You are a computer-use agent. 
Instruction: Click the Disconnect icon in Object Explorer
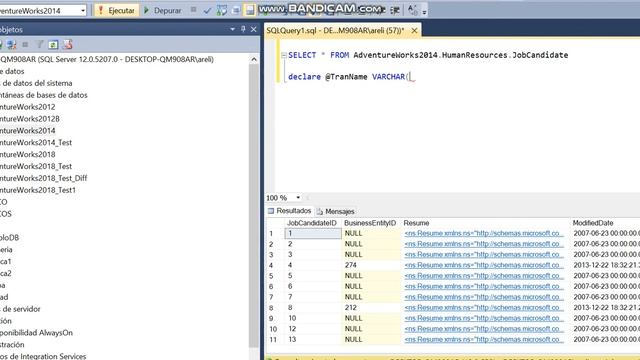pyautogui.click(x=11, y=44)
